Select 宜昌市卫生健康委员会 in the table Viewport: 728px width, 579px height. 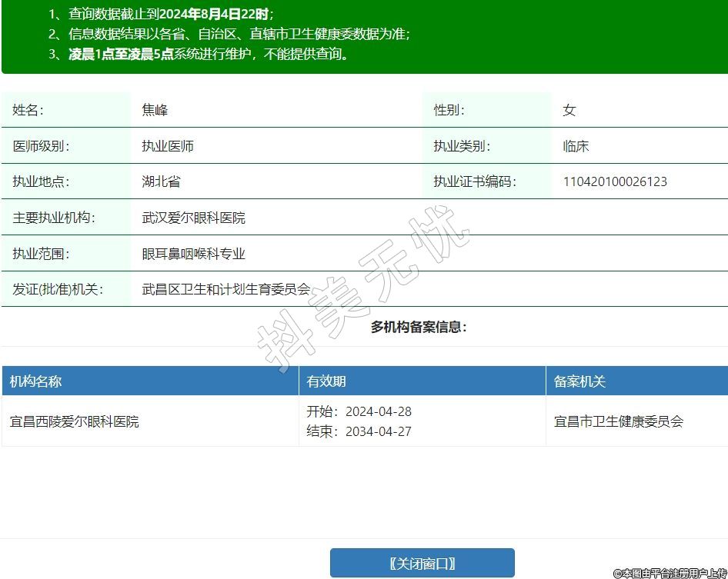click(619, 421)
